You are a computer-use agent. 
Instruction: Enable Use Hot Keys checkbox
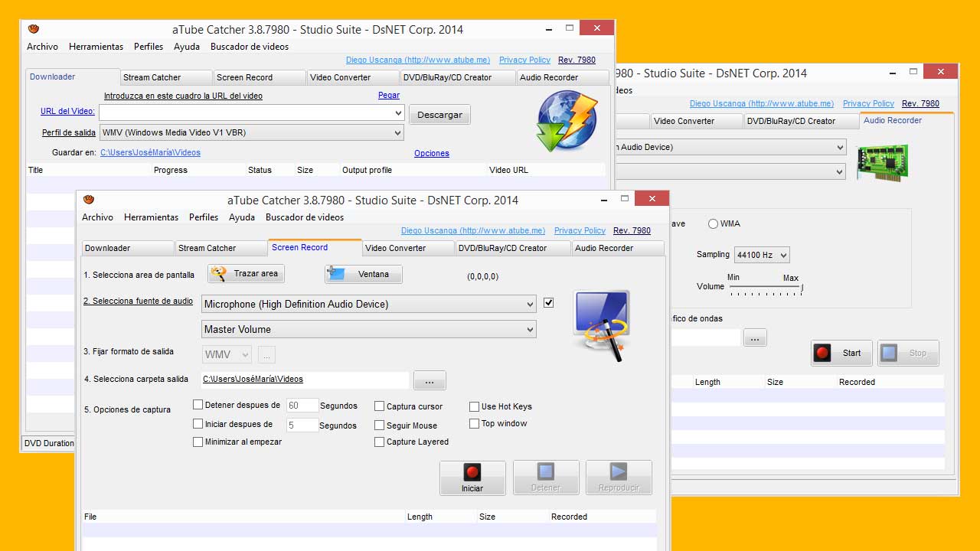point(475,406)
